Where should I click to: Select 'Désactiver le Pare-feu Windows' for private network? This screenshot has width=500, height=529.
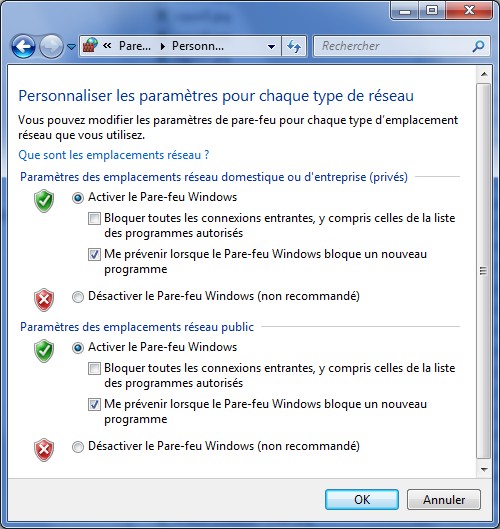point(78,297)
